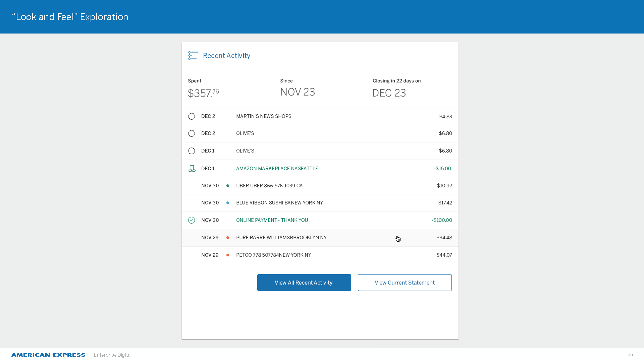Click pending icon on Dec 1 Olive's row
Viewport: 644px width, 362px height.
click(x=192, y=151)
